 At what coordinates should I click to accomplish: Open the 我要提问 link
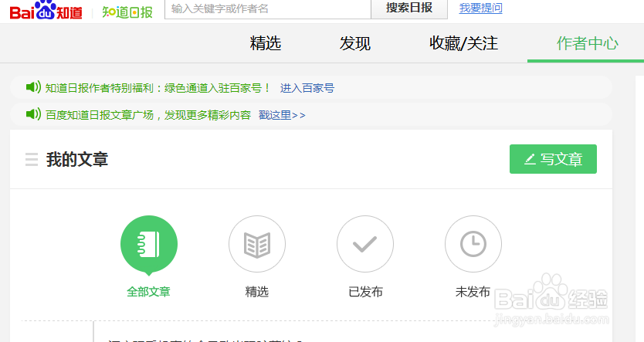coord(480,8)
